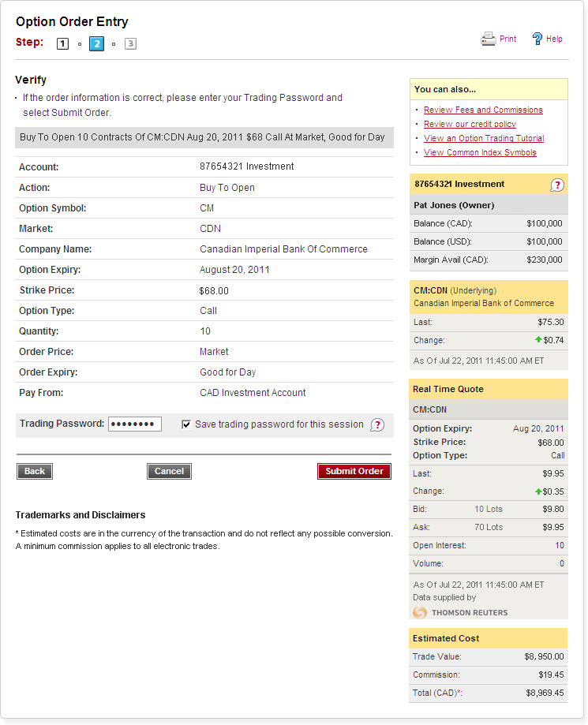Click Trademarks and Disclaimers heading
The image size is (588, 725).
81,515
